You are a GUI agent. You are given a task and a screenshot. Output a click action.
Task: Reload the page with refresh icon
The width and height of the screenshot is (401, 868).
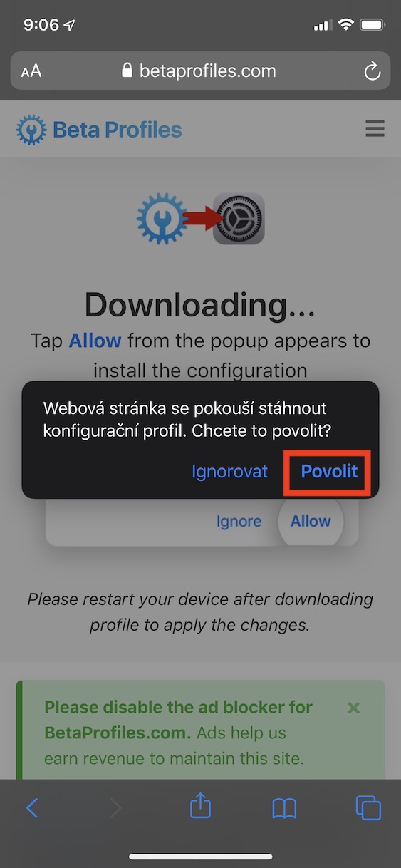[x=371, y=71]
